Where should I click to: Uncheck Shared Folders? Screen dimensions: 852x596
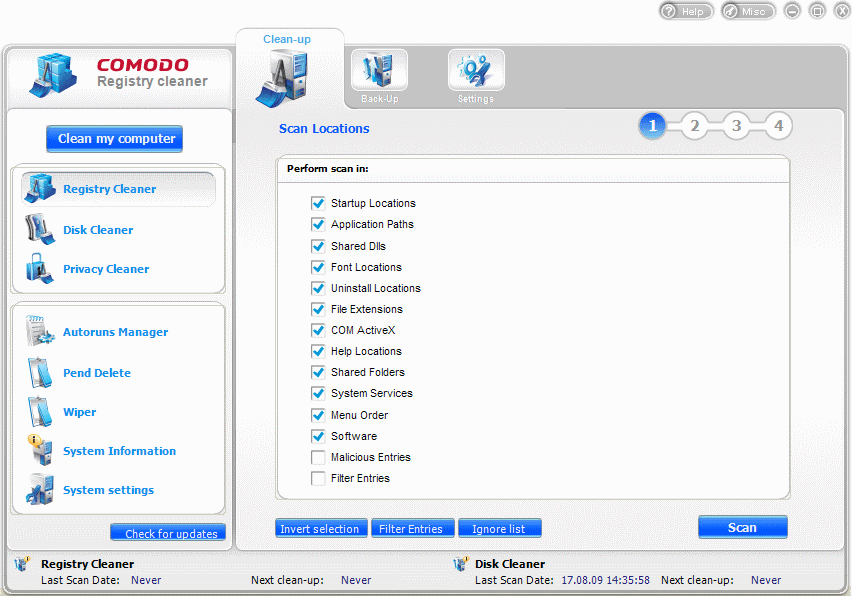click(318, 372)
